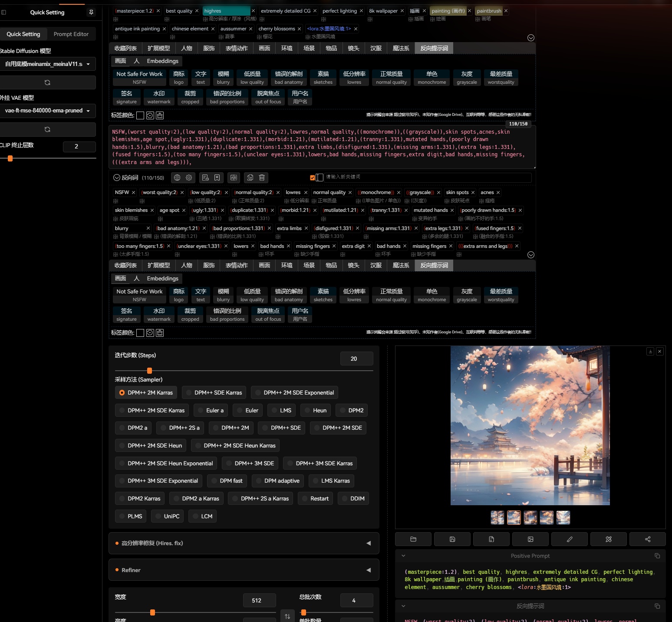Save image as zip archive icon
Viewport: 672px width, 622px height.
491,539
